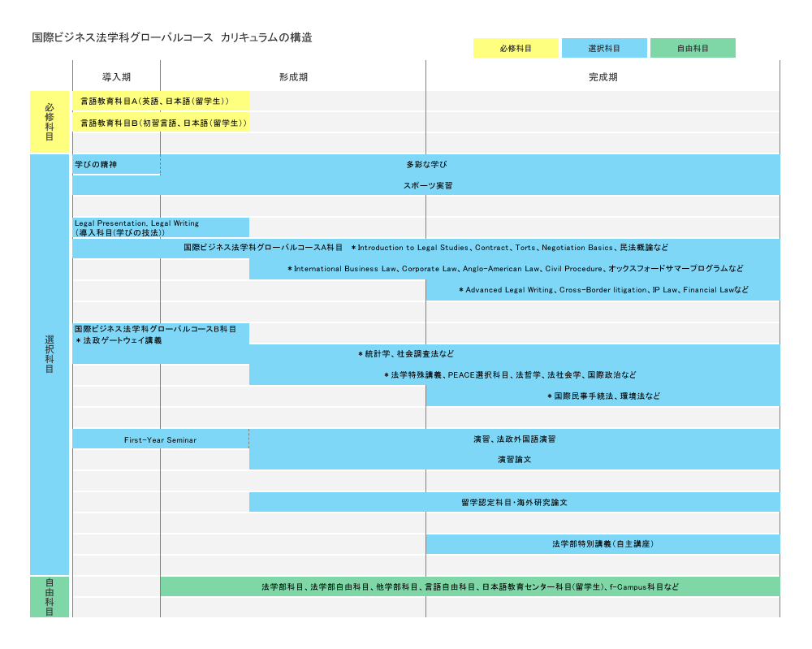Click the 法学部特別講義（自主講座）bar
The height and width of the screenshot is (649, 812).
(x=603, y=544)
